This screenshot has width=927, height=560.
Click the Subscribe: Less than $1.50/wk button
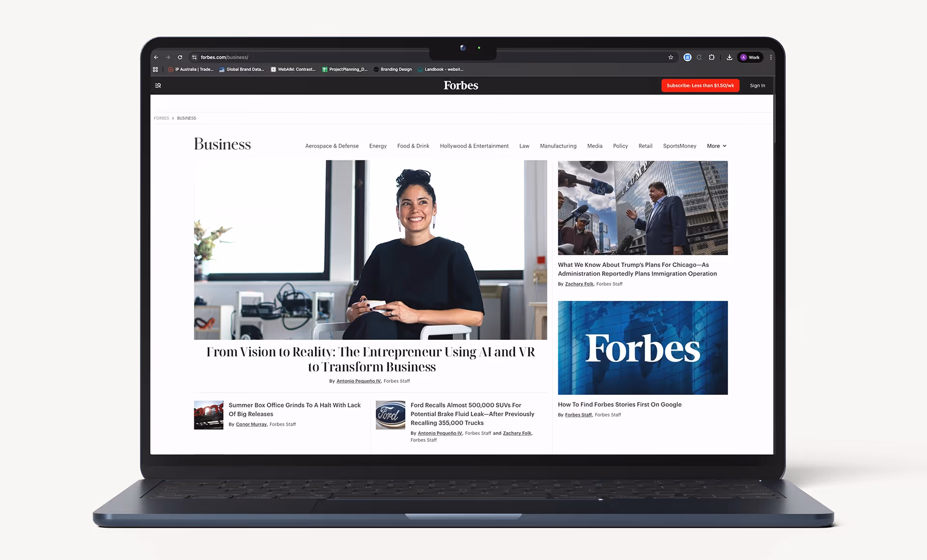[x=700, y=85]
